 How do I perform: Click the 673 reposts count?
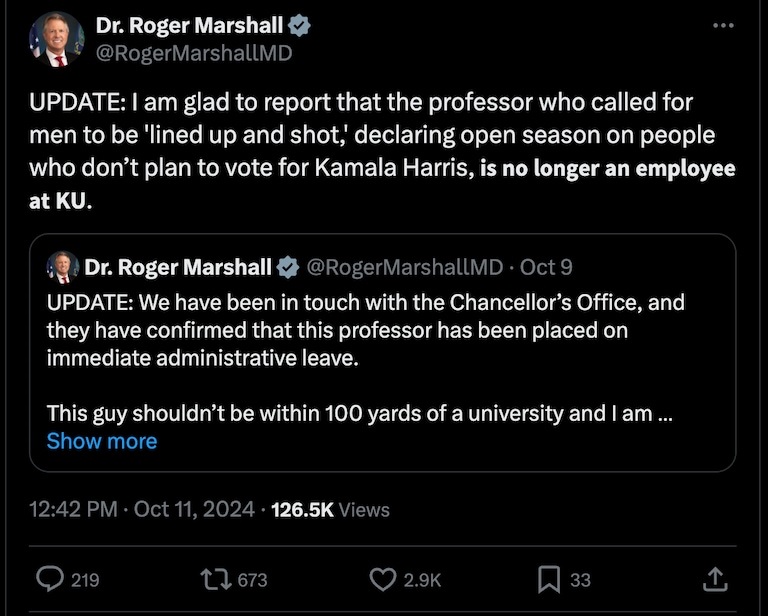(x=252, y=579)
